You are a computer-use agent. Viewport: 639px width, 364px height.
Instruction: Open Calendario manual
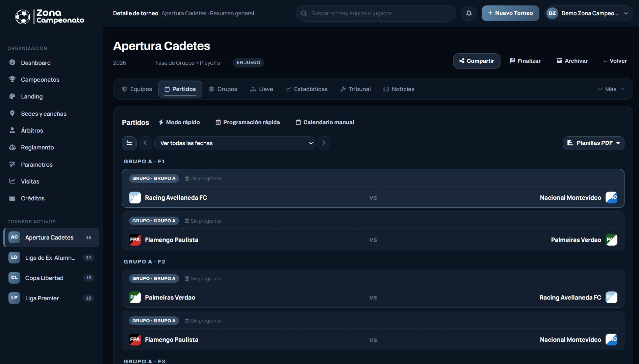pyautogui.click(x=325, y=122)
